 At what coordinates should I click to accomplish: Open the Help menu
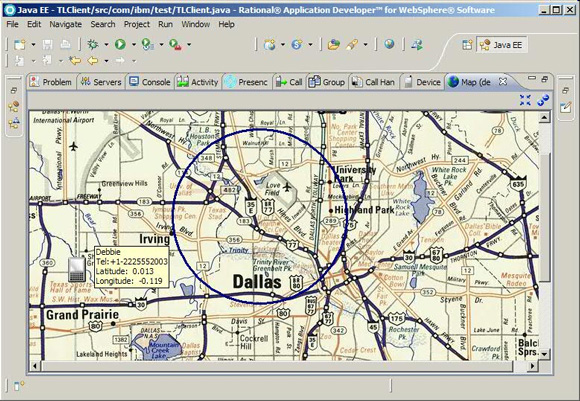click(226, 24)
